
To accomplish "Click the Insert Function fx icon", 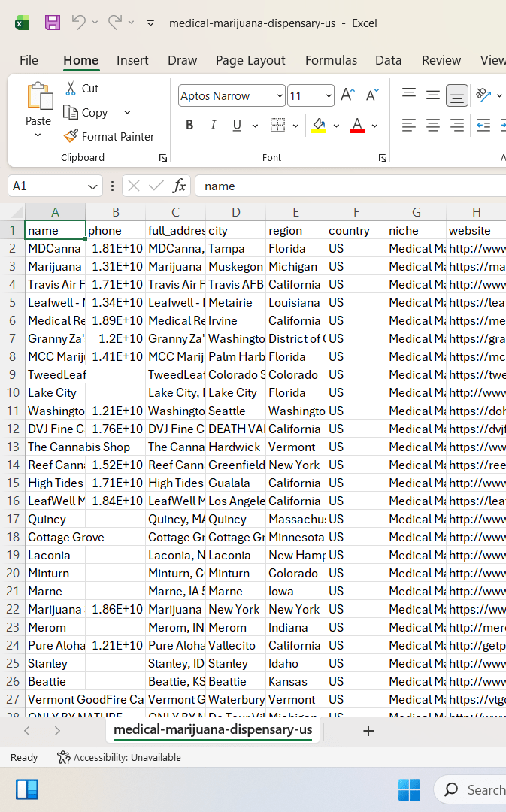I will point(179,186).
